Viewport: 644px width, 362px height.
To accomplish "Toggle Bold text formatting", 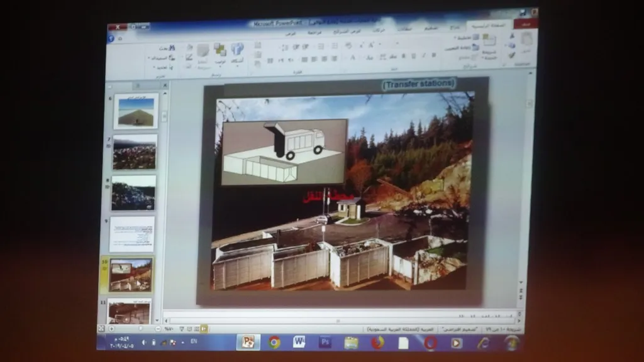I will [x=434, y=55].
